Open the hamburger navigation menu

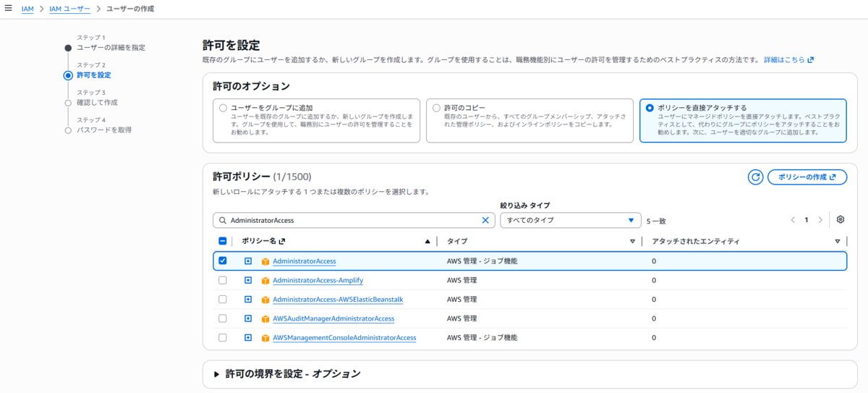pyautogui.click(x=8, y=8)
